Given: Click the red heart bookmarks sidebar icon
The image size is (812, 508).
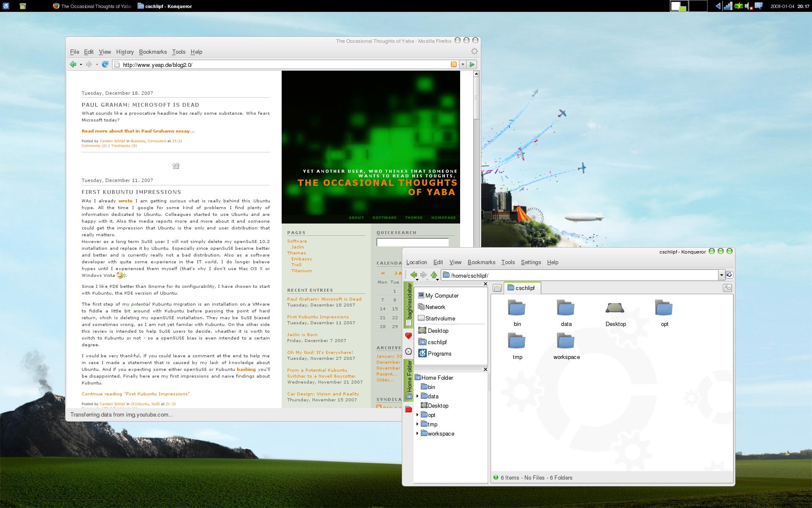Looking at the screenshot, I should [409, 336].
